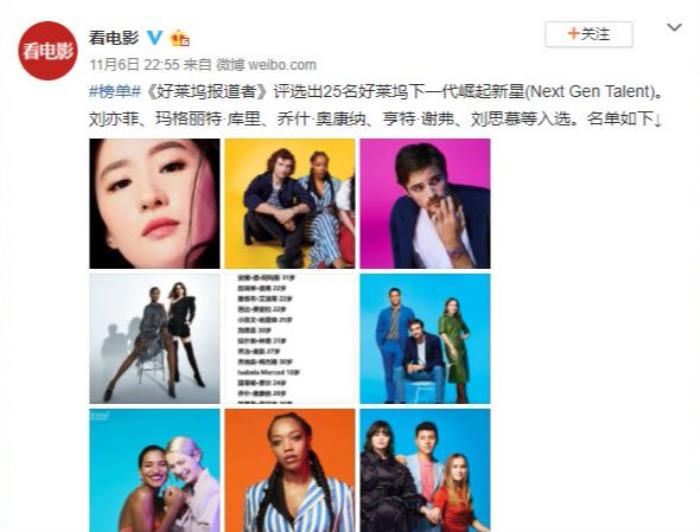The width and height of the screenshot is (700, 532).
Task: Open the bottom-right three people photo
Action: tap(425, 470)
